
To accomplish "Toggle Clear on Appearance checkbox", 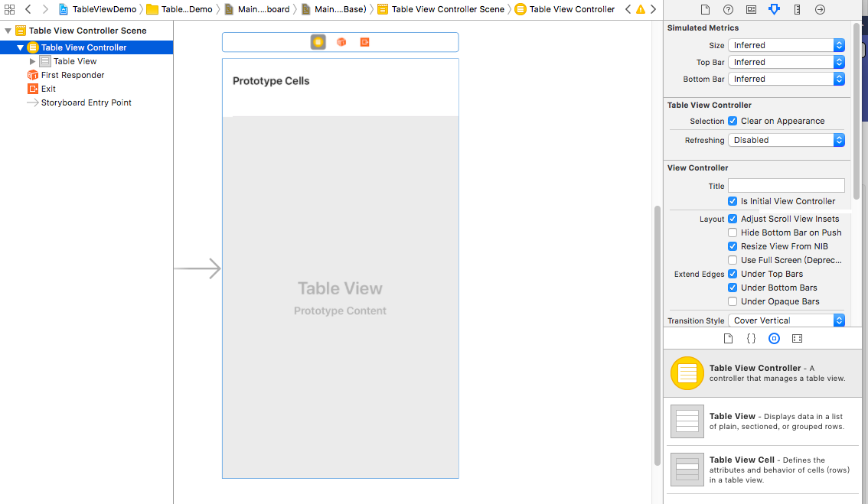I will click(x=733, y=121).
